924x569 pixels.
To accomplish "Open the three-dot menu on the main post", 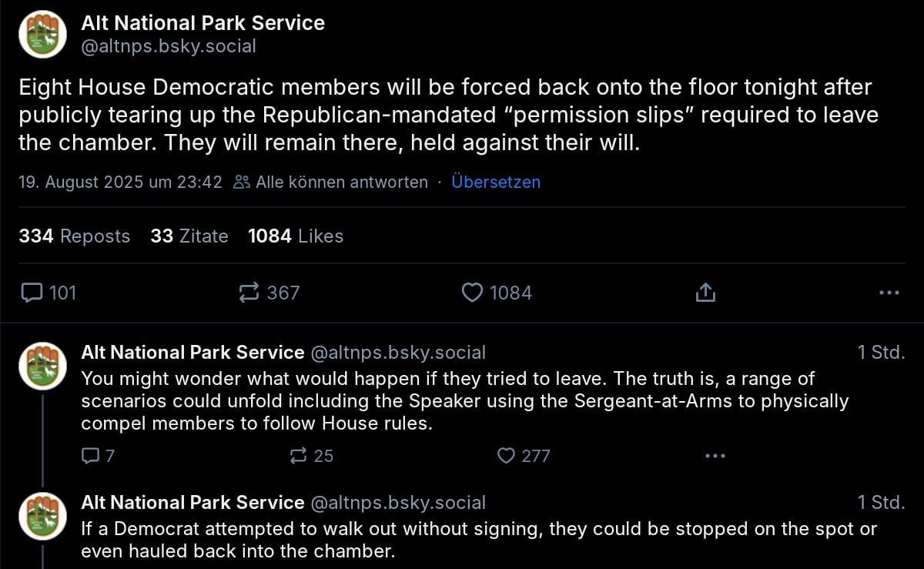I will click(889, 293).
